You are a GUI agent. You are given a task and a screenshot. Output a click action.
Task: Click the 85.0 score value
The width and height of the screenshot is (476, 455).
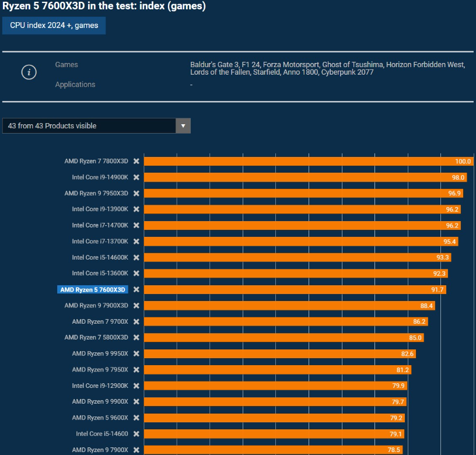pyautogui.click(x=415, y=338)
